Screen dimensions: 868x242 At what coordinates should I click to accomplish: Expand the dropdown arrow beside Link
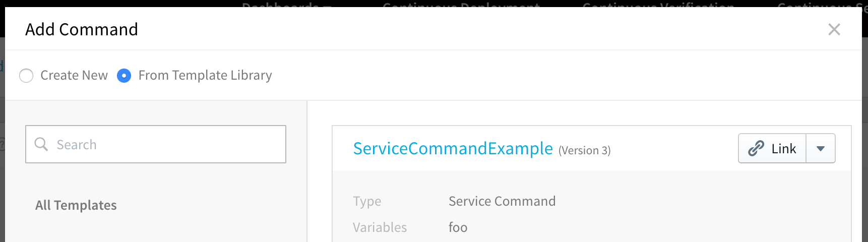coord(821,148)
